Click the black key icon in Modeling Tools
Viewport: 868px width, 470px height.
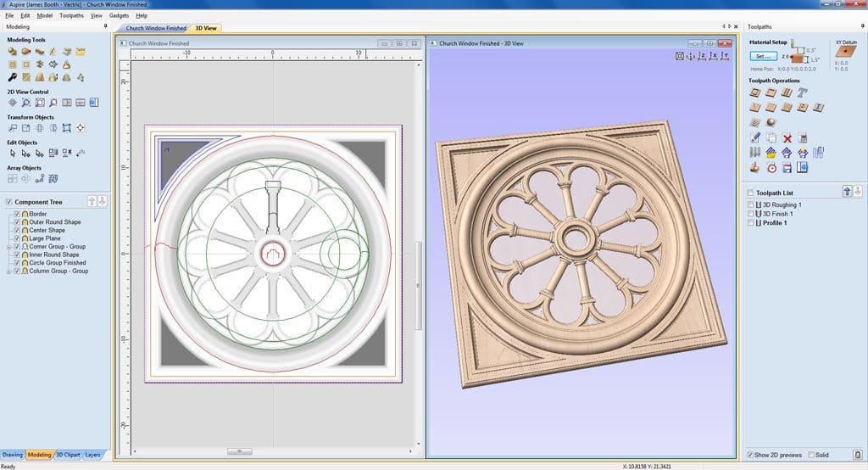(x=13, y=78)
